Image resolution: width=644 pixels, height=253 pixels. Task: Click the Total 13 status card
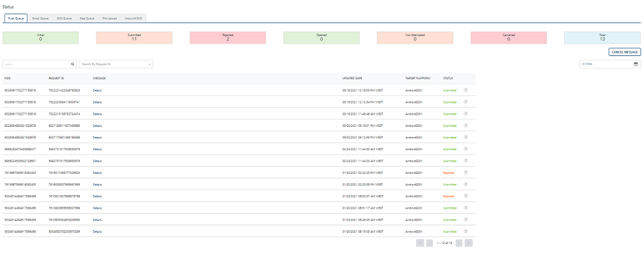603,37
